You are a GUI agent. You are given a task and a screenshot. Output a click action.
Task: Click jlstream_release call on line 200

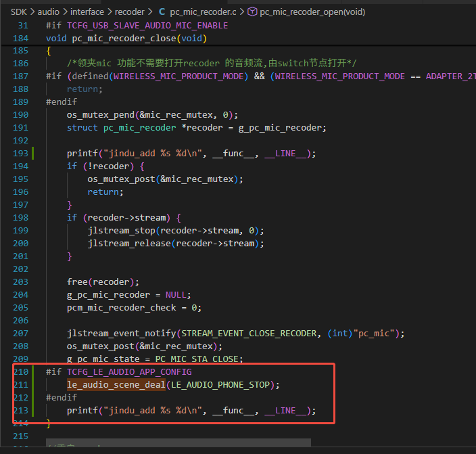[176, 244]
